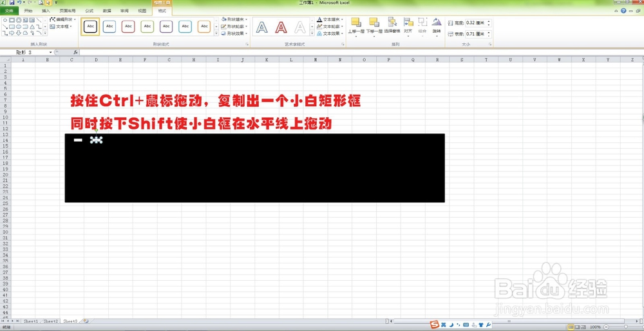Open the 视图 (View) ribbon tab
This screenshot has width=644, height=331.
(142, 11)
